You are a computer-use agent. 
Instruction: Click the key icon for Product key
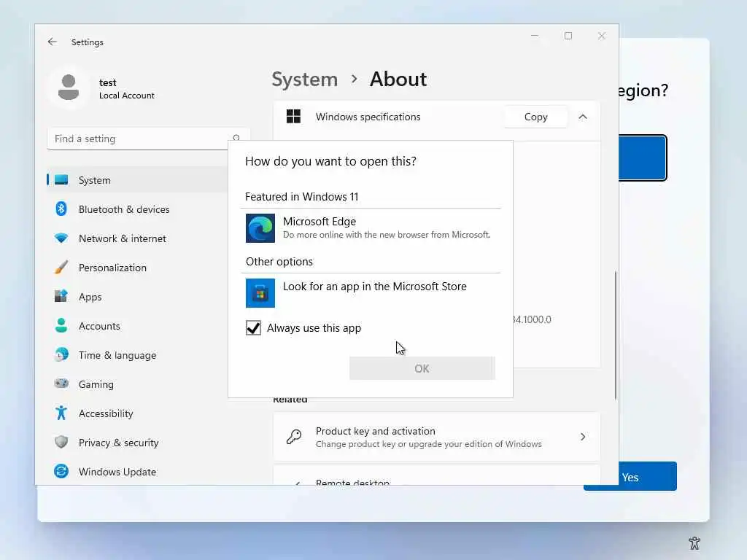coord(294,437)
